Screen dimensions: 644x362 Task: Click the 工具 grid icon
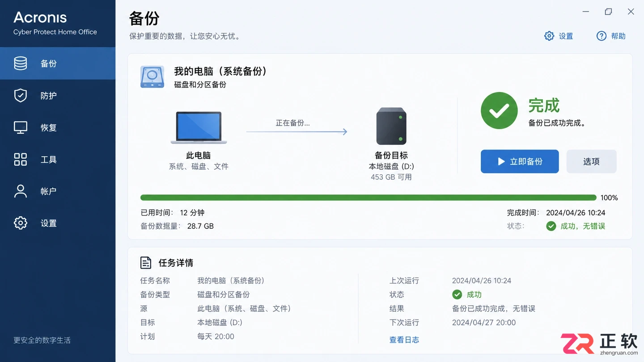[x=21, y=160]
